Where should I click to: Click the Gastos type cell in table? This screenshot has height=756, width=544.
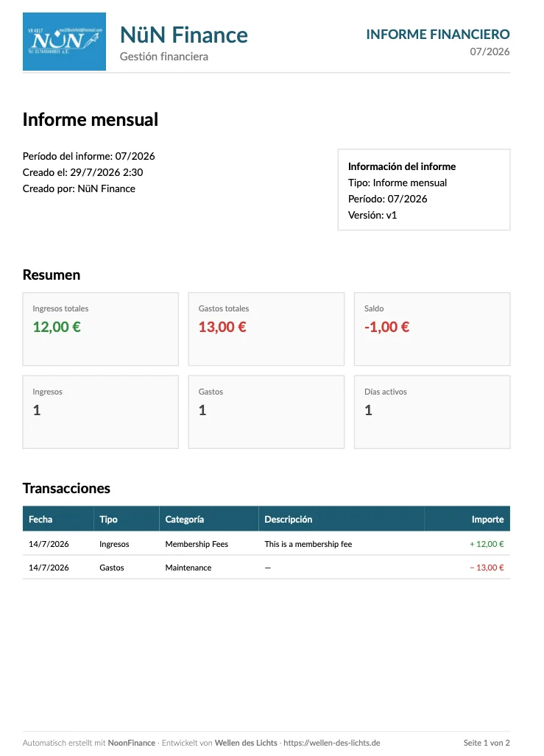pyautogui.click(x=112, y=568)
